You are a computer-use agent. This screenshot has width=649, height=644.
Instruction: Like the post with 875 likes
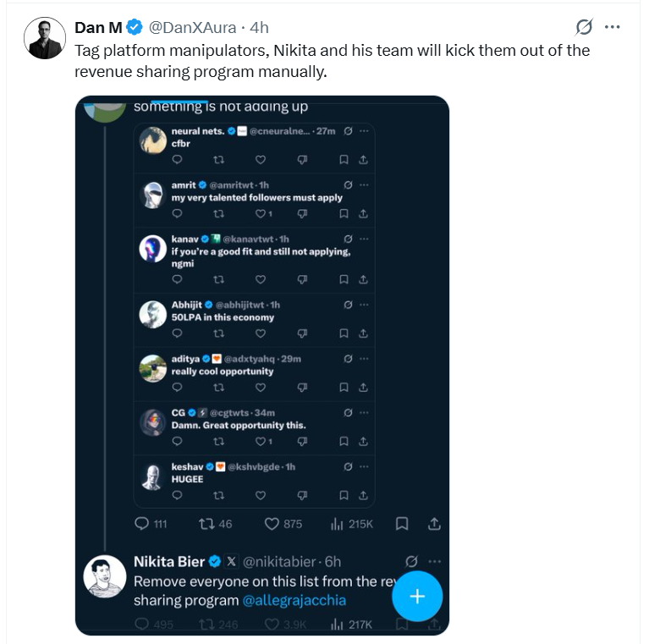(x=272, y=524)
